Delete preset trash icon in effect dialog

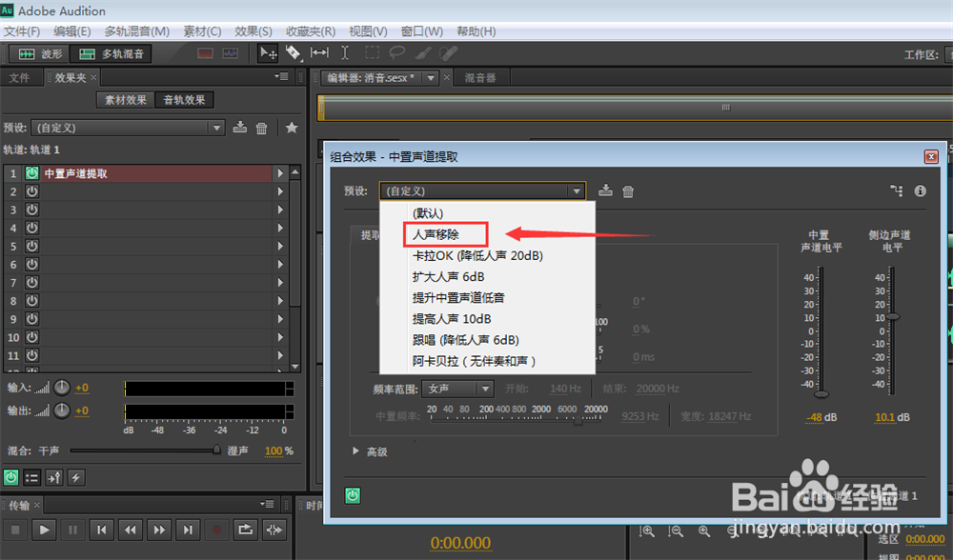pos(628,191)
